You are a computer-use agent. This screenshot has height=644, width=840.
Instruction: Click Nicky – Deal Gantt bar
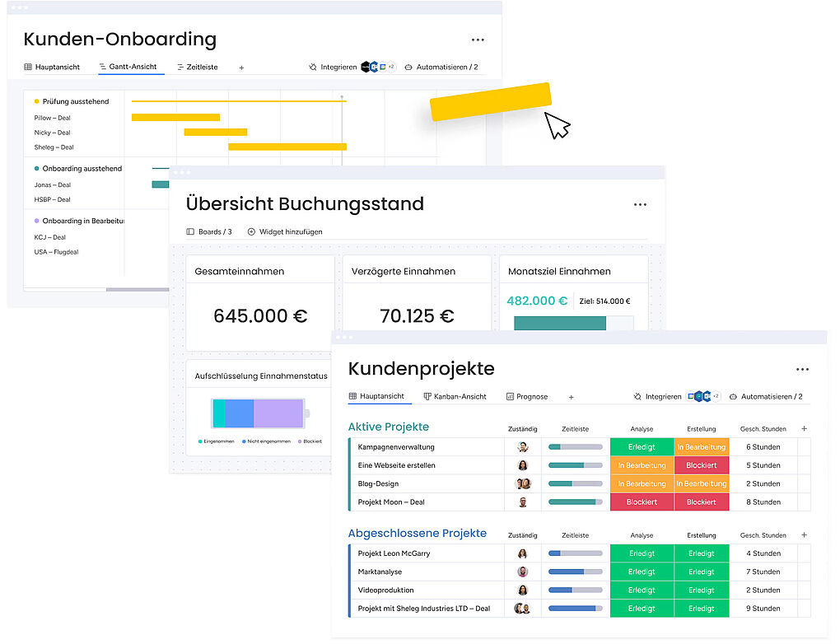[x=215, y=132]
